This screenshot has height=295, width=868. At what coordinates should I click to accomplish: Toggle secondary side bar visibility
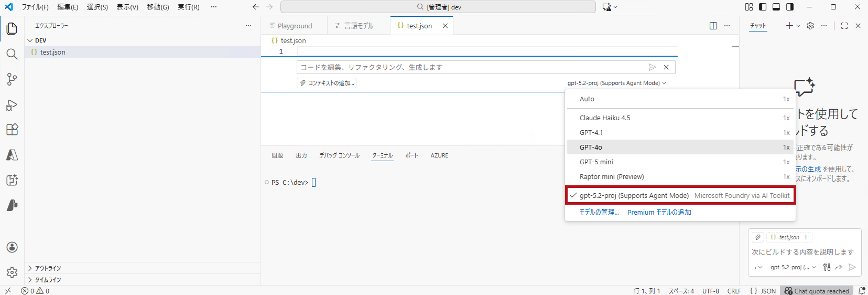point(790,7)
